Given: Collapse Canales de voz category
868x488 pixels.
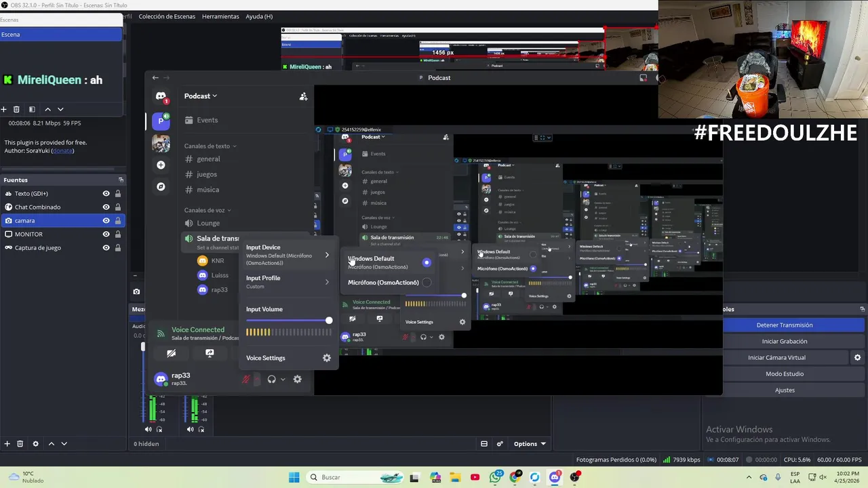Looking at the screenshot, I should pos(208,210).
